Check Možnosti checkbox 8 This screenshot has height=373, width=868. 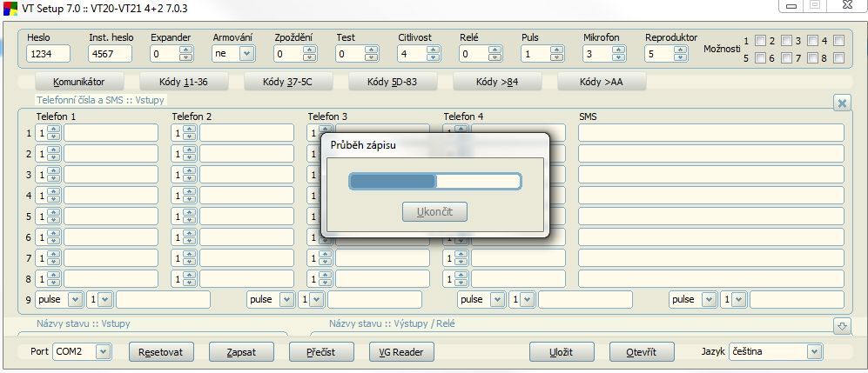[x=838, y=58]
